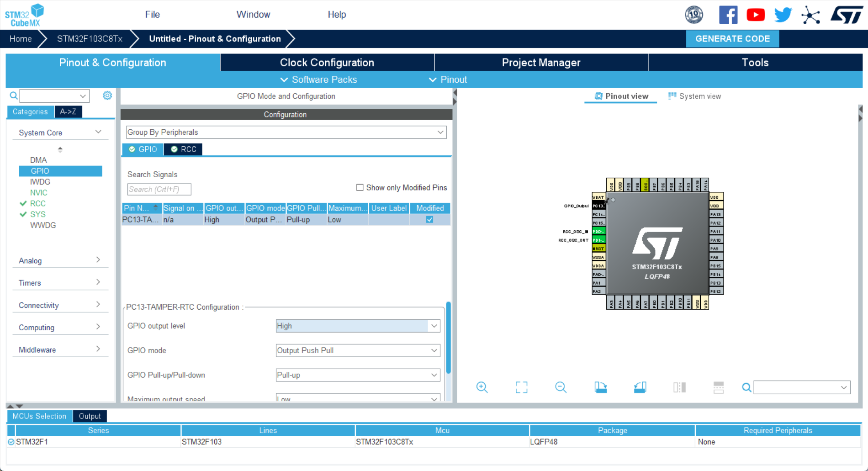Switch to the A->Z list tab
Image resolution: width=868 pixels, height=471 pixels.
point(68,111)
